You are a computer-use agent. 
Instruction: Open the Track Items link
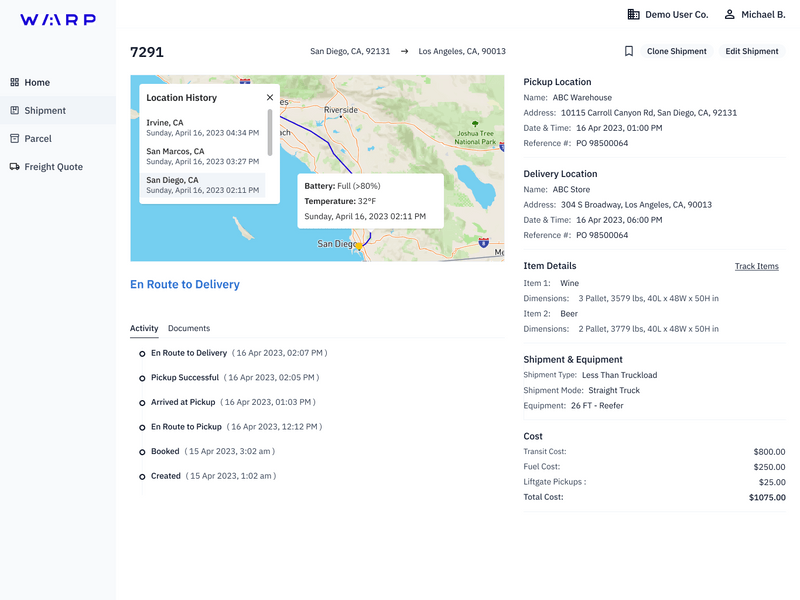pos(756,266)
